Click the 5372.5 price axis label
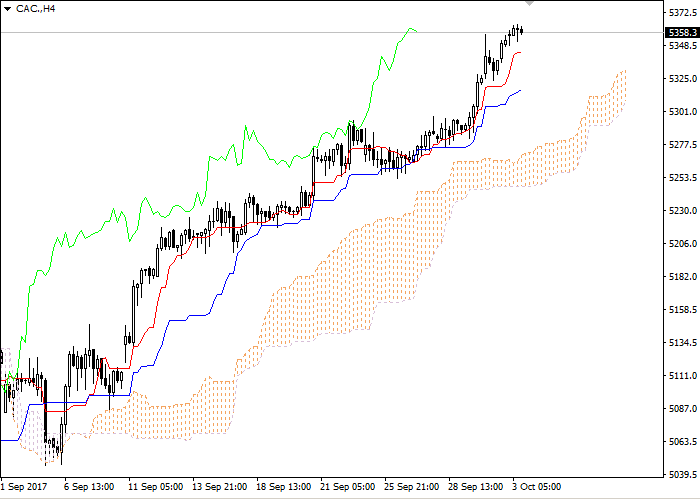This screenshot has width=700, height=500. (683, 12)
